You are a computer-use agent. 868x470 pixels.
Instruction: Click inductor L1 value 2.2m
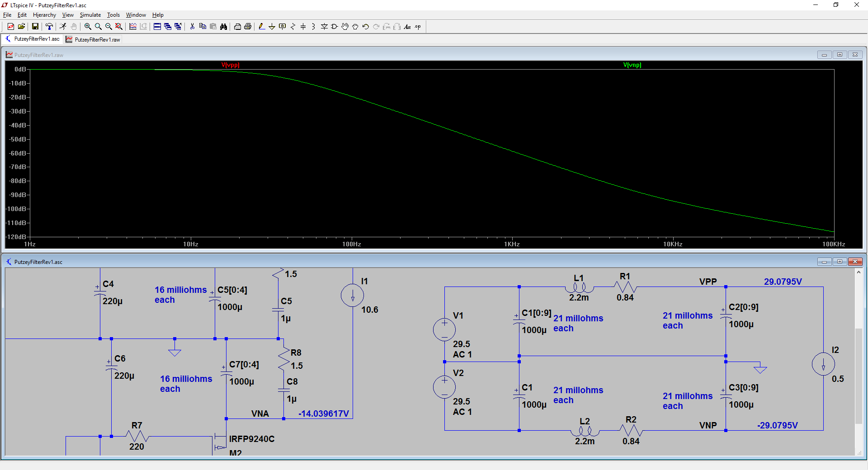579,297
